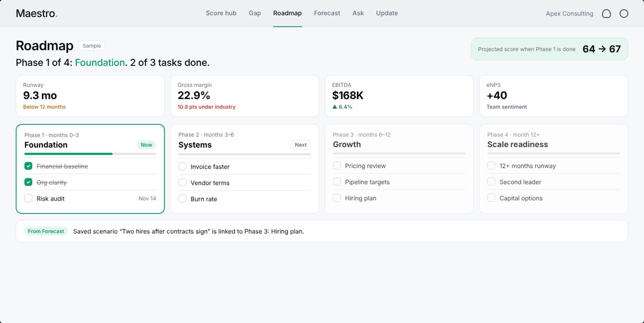Click "Phase 1 · months 0–3" label
Screen dimensions: 644x323
tap(52, 135)
